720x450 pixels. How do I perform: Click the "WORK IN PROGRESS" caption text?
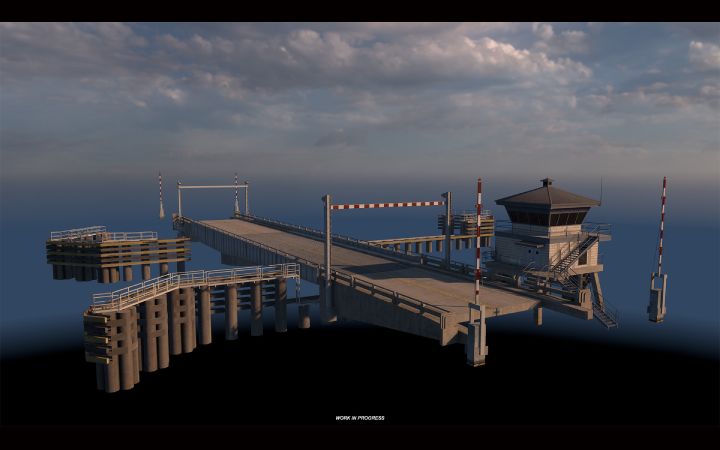click(x=360, y=418)
